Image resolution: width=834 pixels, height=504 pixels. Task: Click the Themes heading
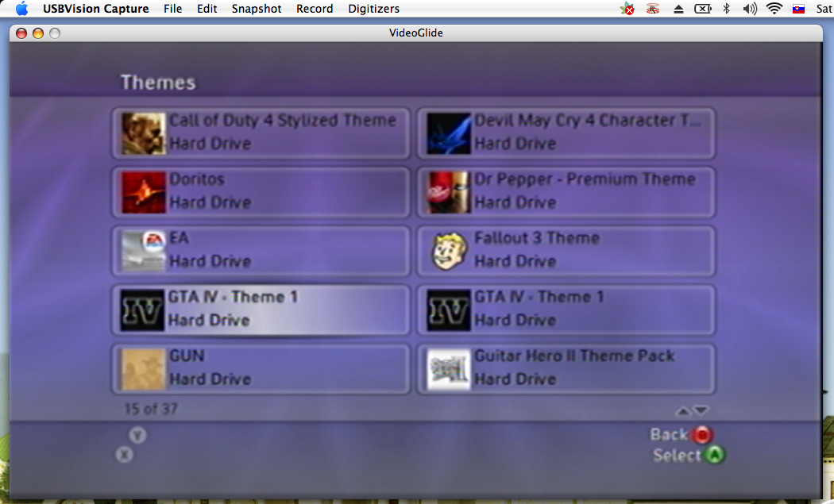(x=159, y=83)
